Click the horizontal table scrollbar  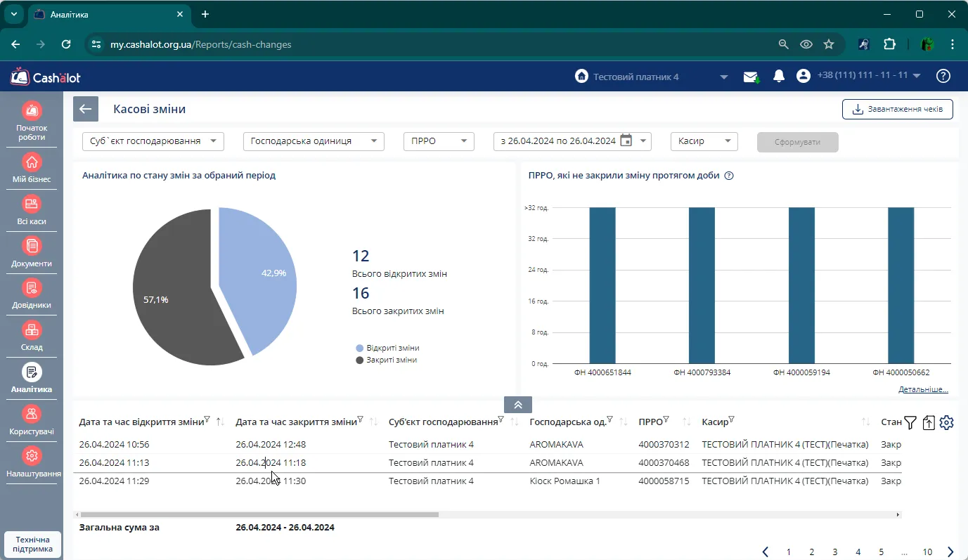(259, 515)
